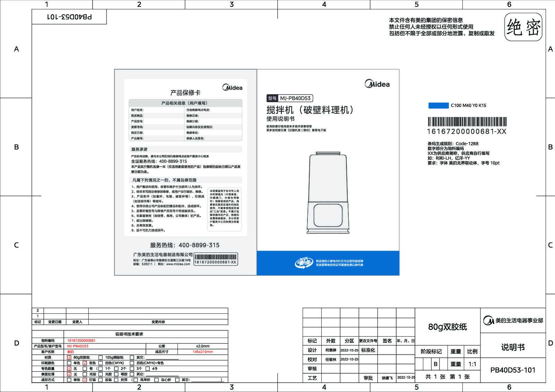Screen dimensions: 555x392
Task: Click the 使用说明书 subtitle on the cover
Action: [280, 118]
